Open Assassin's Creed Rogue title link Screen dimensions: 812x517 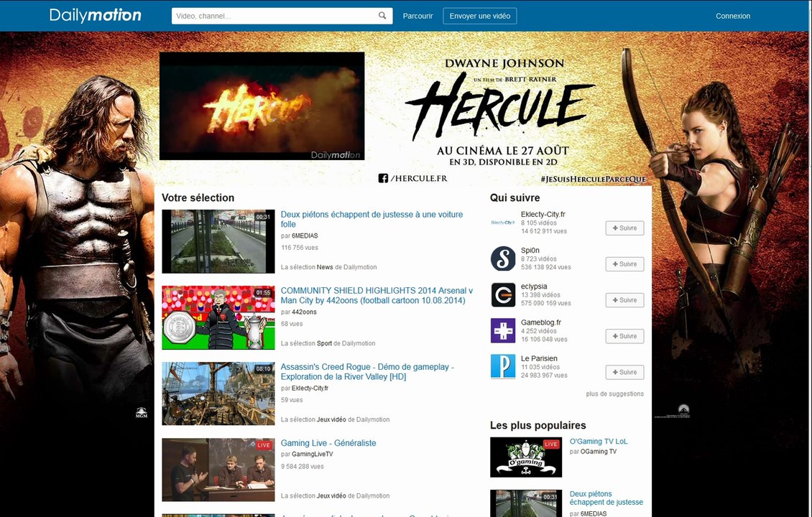[x=367, y=371]
